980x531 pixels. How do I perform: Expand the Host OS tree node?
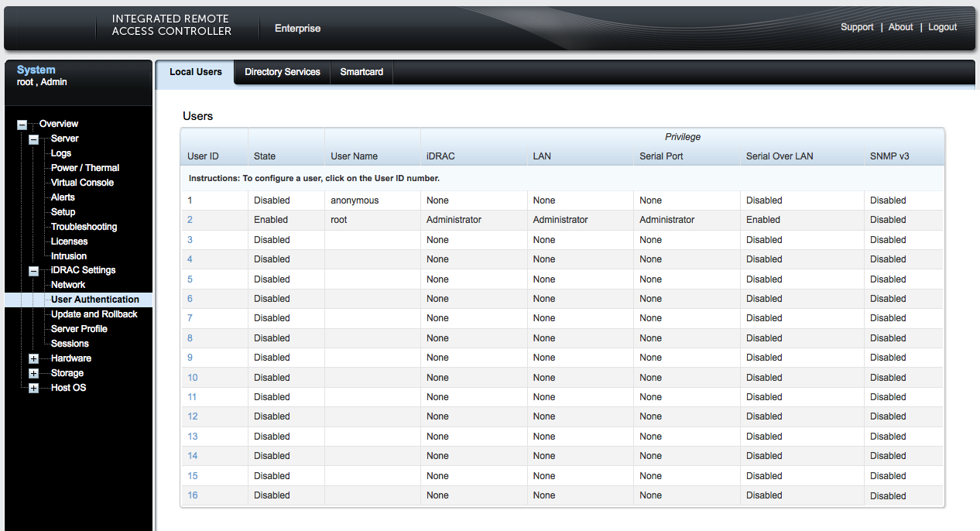pos(34,389)
